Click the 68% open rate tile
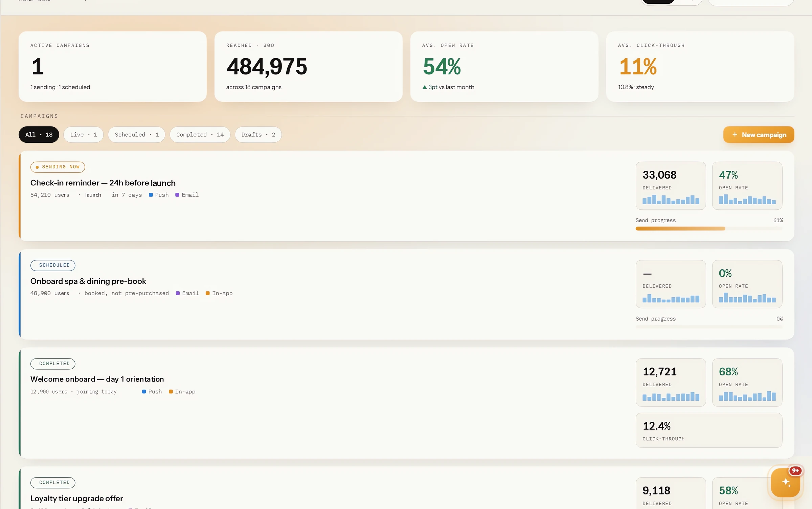 (747, 383)
